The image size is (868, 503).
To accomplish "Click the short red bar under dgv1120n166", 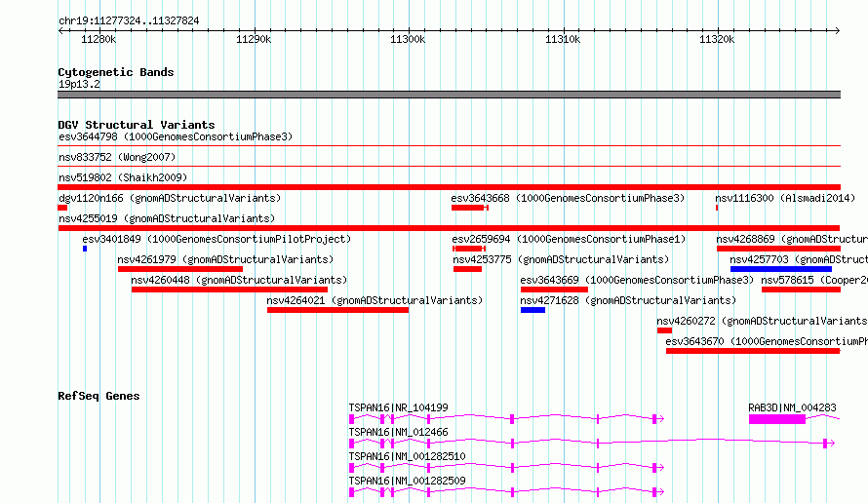I will point(62,208).
